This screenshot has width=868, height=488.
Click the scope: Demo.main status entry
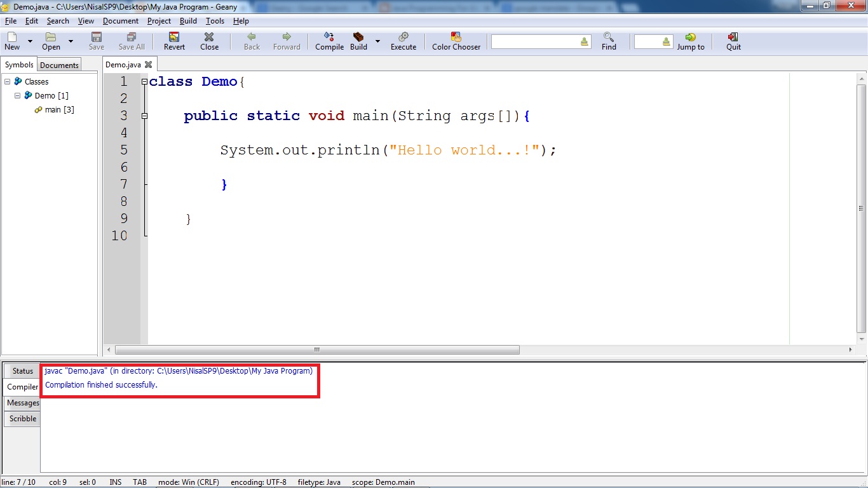(x=383, y=482)
